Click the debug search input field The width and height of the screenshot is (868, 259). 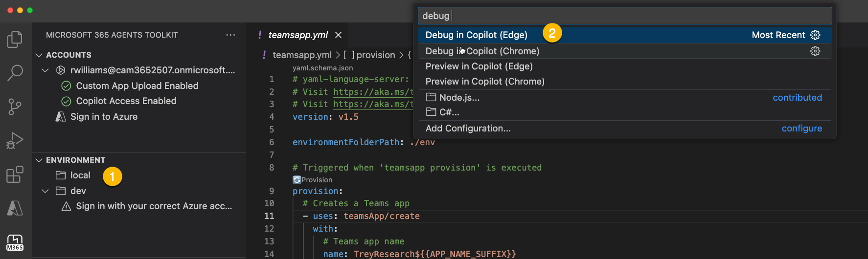point(624,16)
